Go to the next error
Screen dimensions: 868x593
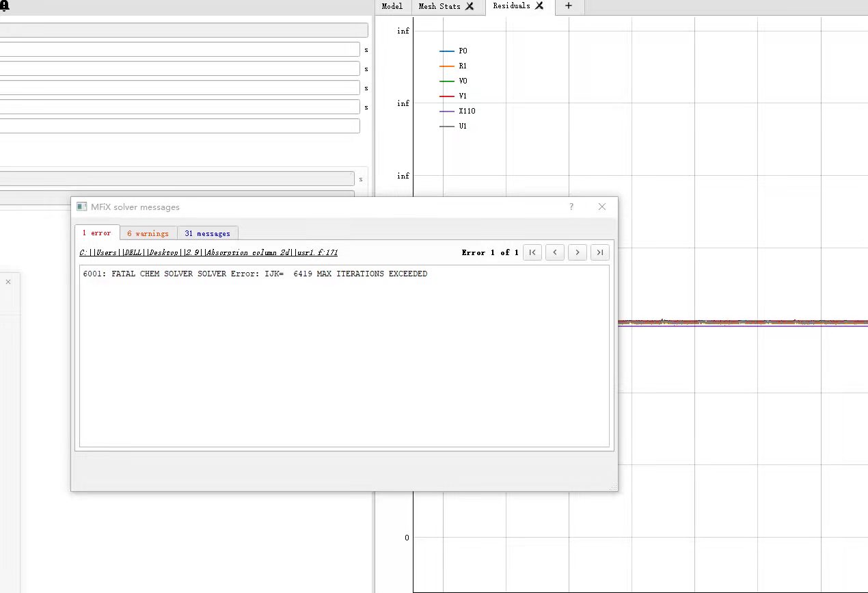tap(578, 252)
